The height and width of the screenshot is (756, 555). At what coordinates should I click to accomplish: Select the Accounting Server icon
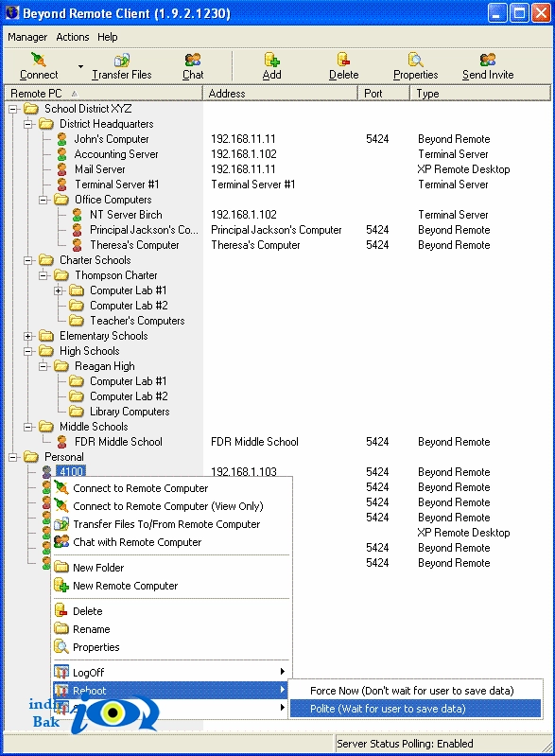(61, 154)
